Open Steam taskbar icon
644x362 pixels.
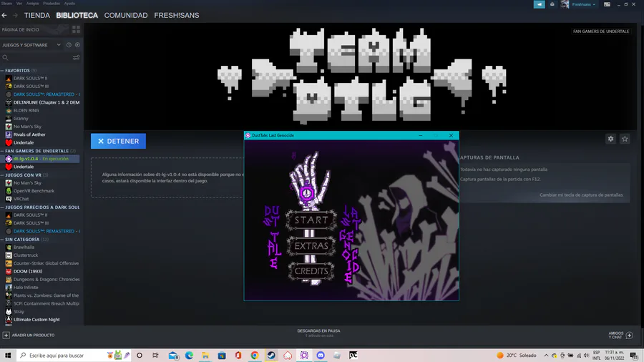[271, 356]
